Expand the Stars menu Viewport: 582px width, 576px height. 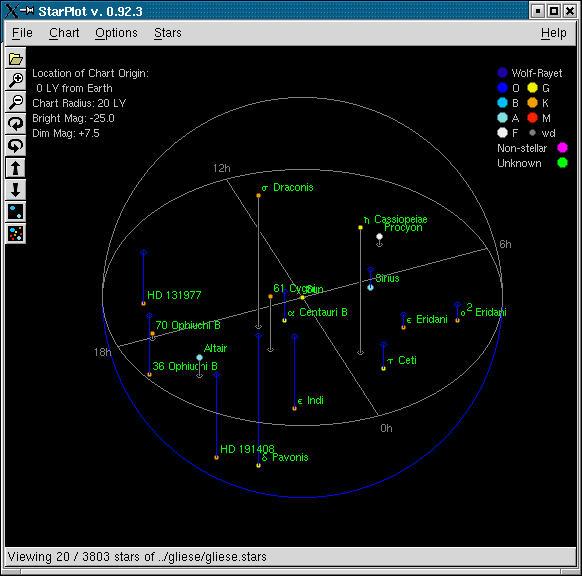[168, 33]
